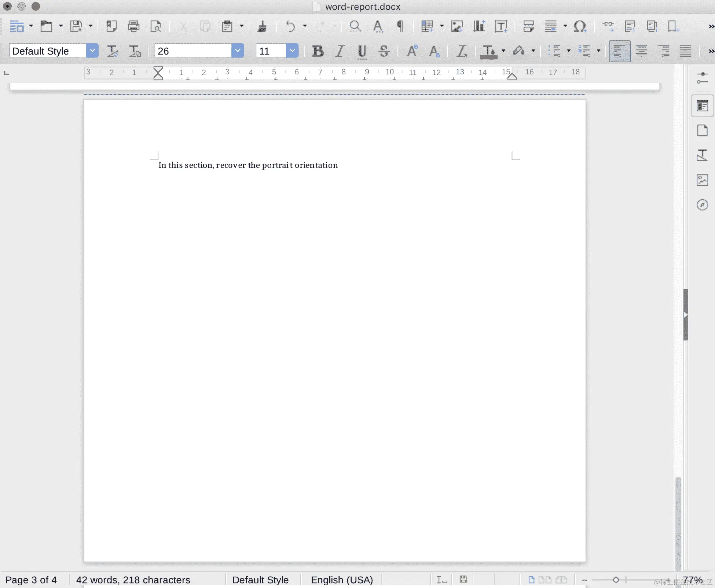715x588 pixels.
Task: Justify the paragraph
Action: coord(685,51)
